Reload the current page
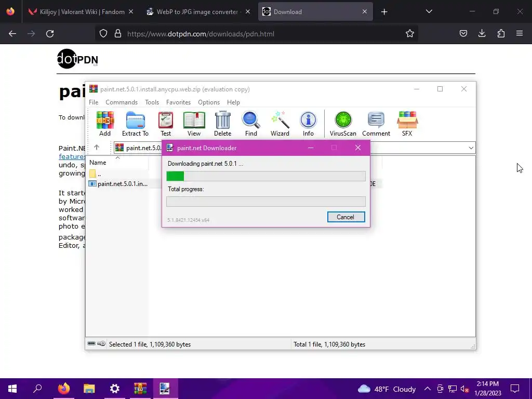 tap(50, 34)
